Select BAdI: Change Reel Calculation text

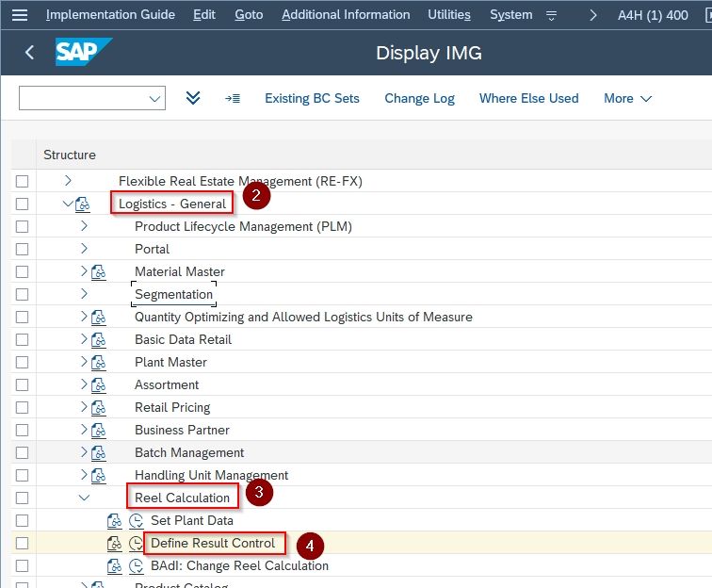tap(240, 565)
